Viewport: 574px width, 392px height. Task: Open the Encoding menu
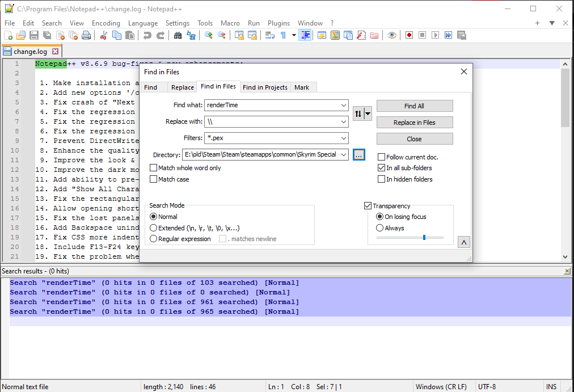pyautogui.click(x=106, y=23)
